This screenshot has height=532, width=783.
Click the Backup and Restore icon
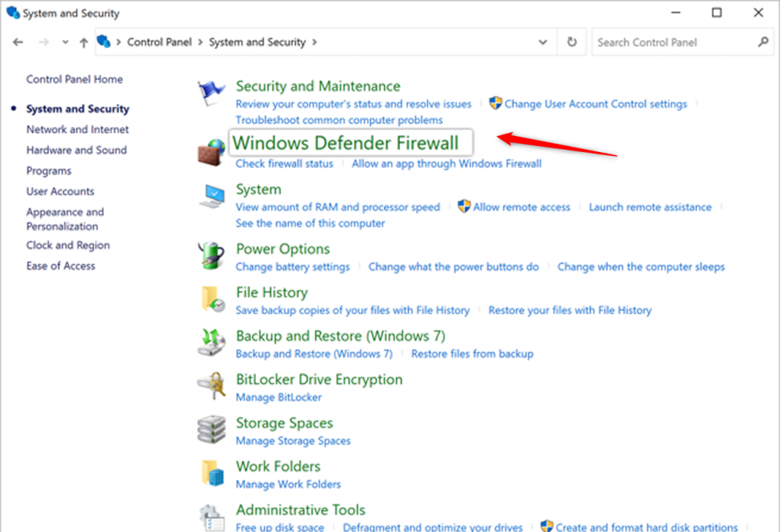coord(212,343)
